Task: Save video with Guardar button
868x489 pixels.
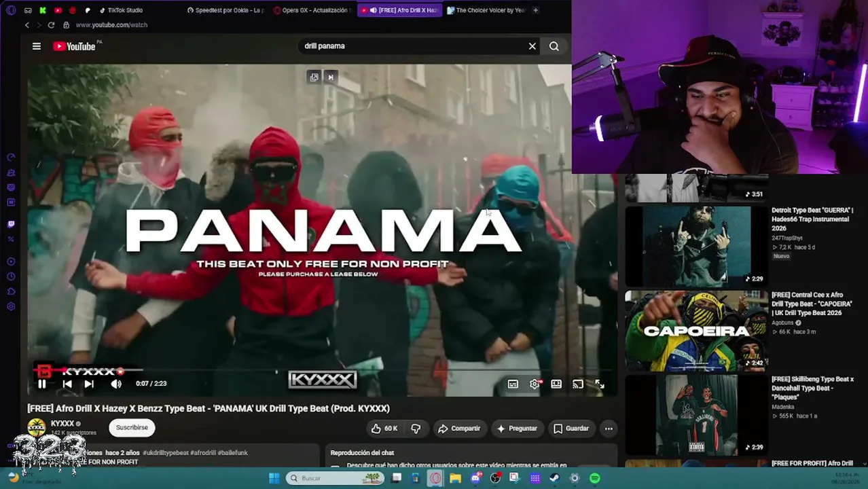Action: 571,429
